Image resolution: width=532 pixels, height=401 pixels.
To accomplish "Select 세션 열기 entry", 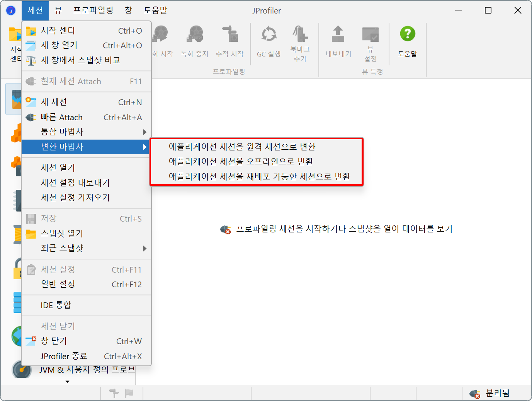I will point(86,167).
